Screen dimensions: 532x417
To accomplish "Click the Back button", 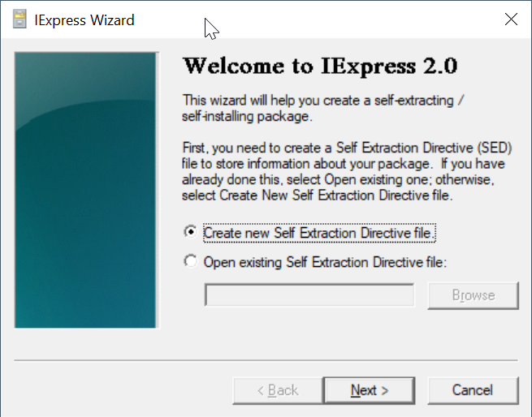I will [278, 390].
